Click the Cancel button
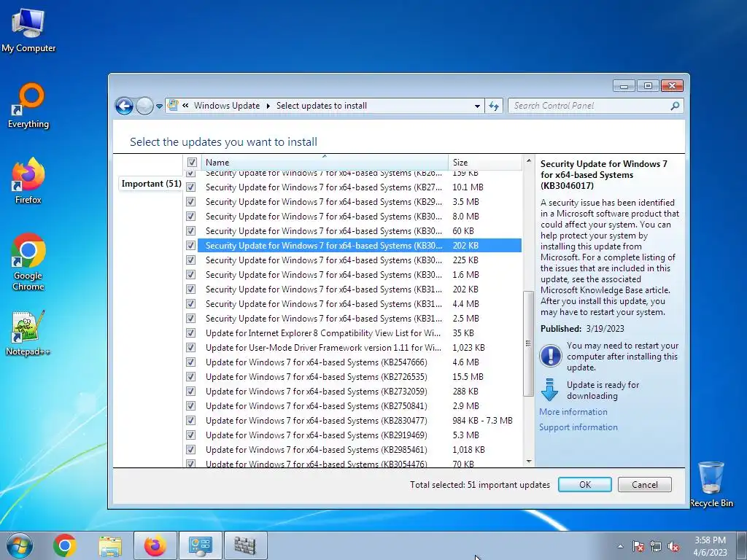Screen dimensions: 747x560 [645, 485]
